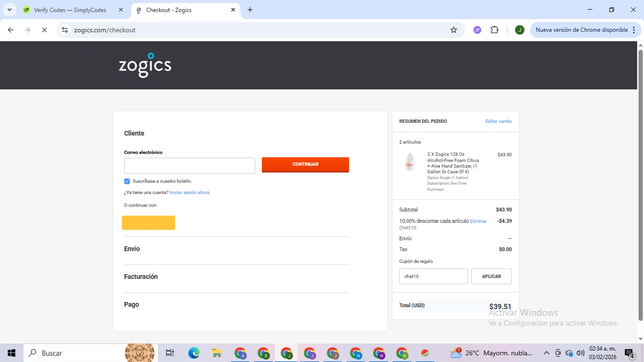Show hidden system tray icons
This screenshot has width=644, height=362.
coord(546,353)
